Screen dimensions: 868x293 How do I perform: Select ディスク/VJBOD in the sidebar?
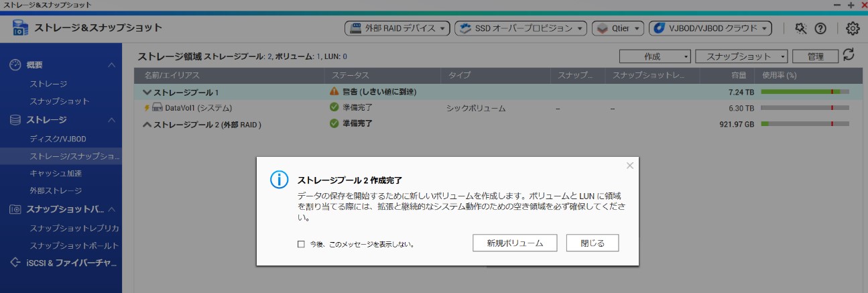point(58,139)
